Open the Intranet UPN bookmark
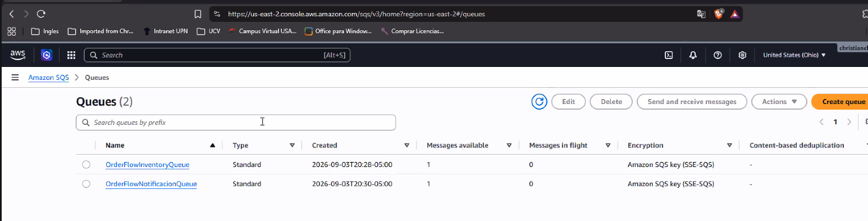868x221 pixels. (165, 31)
